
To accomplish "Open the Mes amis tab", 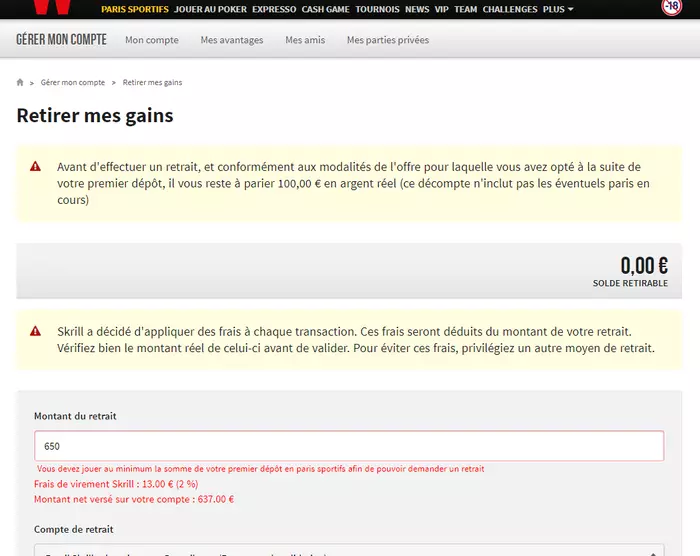I will pos(305,40).
